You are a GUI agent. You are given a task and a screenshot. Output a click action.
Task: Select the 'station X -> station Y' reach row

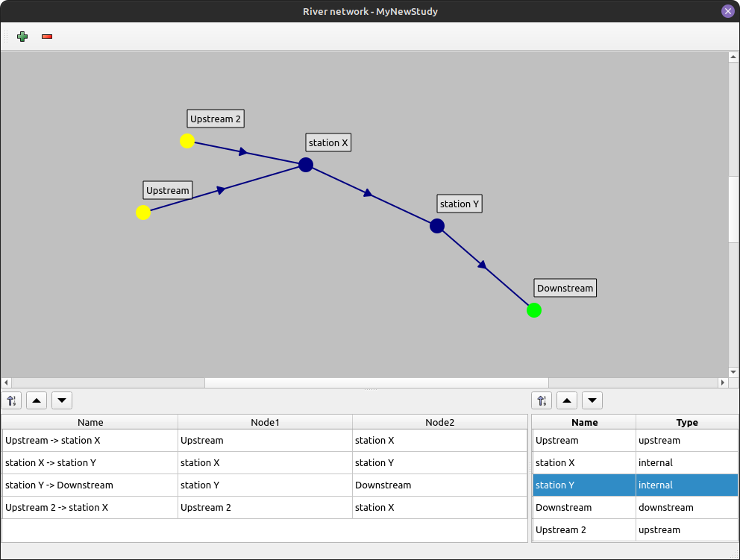(x=90, y=463)
